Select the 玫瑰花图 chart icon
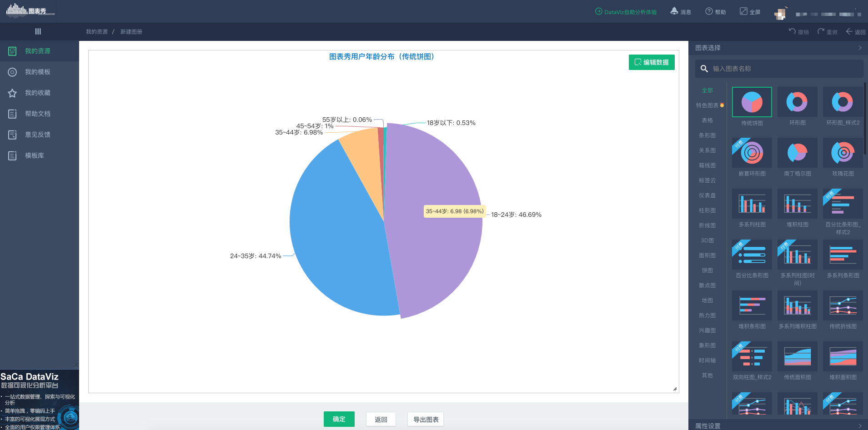Image resolution: width=868 pixels, height=430 pixels. point(843,153)
